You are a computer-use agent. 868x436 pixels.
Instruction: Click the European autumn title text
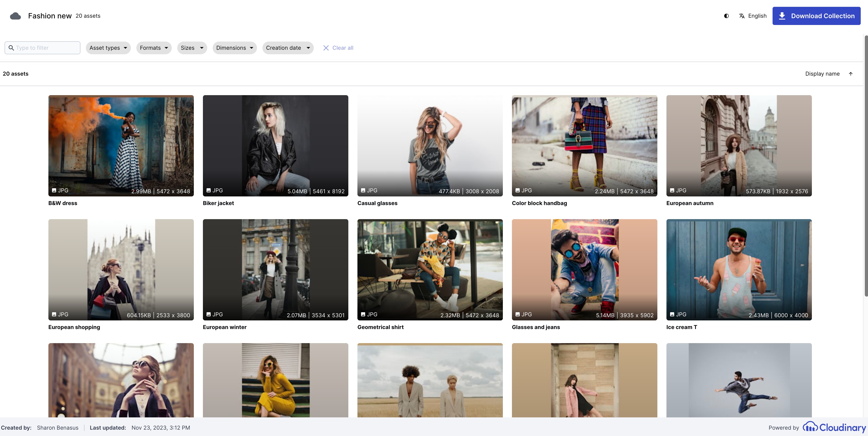[x=690, y=203]
